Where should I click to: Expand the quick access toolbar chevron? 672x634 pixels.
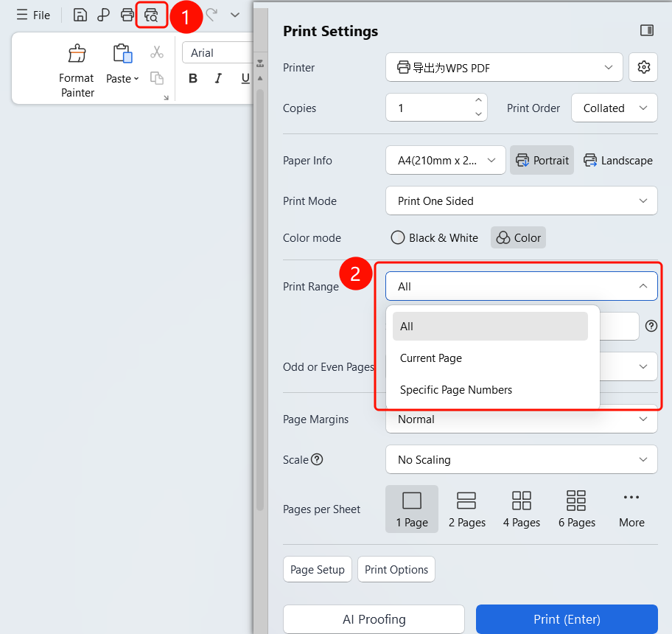click(x=235, y=15)
